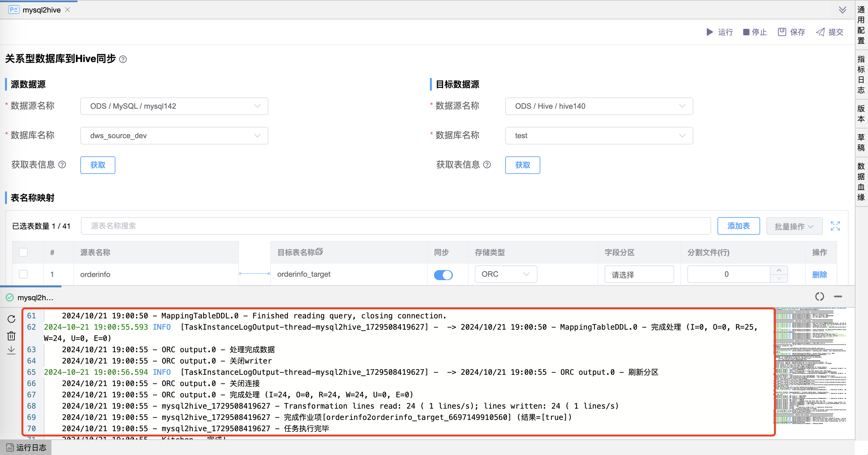Click the refresh log icon
868x455 pixels.
click(x=12, y=319)
